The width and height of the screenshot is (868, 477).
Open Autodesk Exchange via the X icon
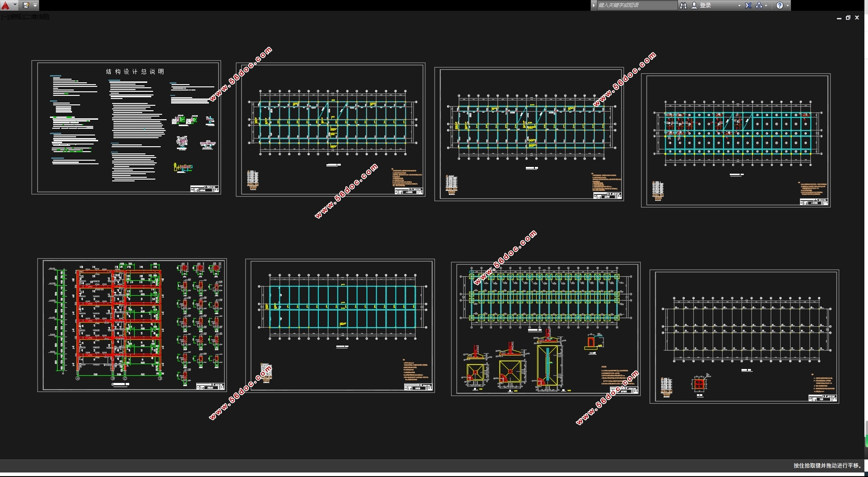[x=748, y=5]
